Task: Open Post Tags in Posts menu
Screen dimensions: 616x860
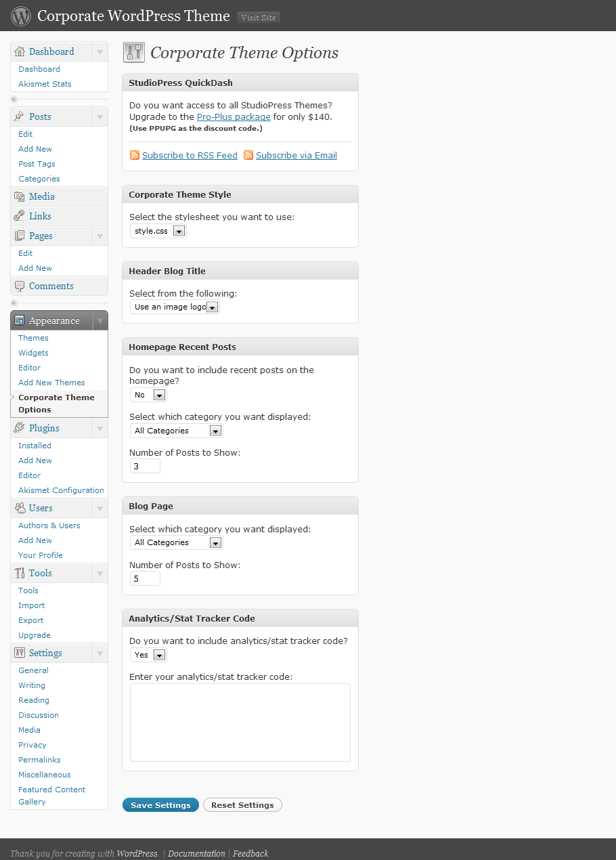Action: click(x=37, y=164)
